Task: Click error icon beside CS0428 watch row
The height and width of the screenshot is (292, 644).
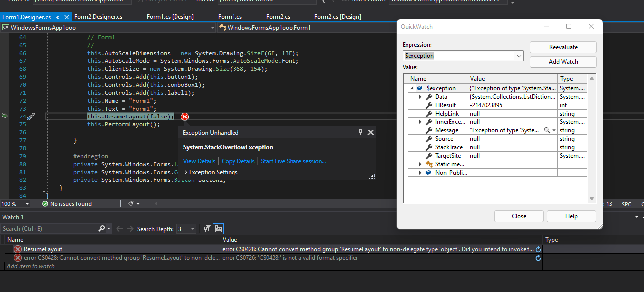Action: tap(18, 258)
